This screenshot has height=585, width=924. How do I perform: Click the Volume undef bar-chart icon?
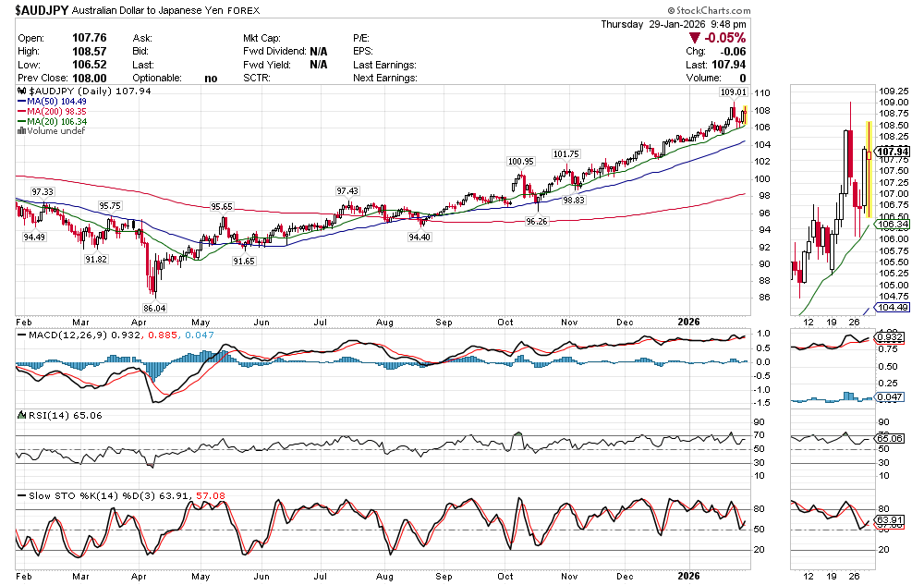click(x=21, y=131)
